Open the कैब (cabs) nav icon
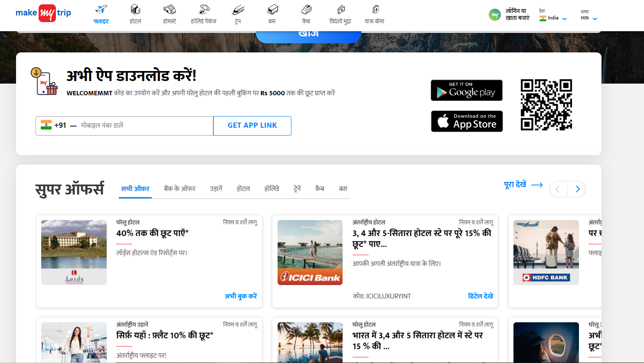644x363 pixels. click(306, 9)
